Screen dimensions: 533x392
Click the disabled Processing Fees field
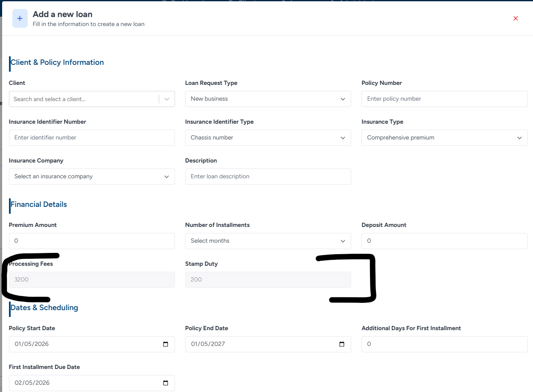coord(91,280)
